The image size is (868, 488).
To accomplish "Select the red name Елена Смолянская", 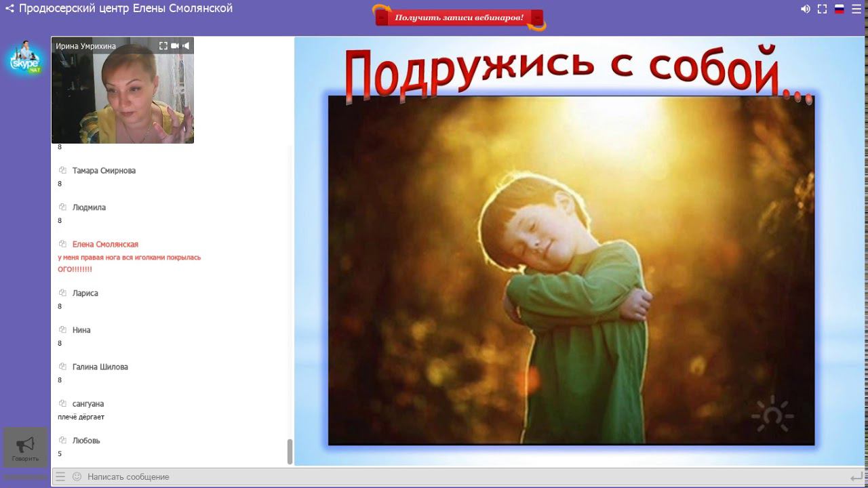I will [105, 244].
